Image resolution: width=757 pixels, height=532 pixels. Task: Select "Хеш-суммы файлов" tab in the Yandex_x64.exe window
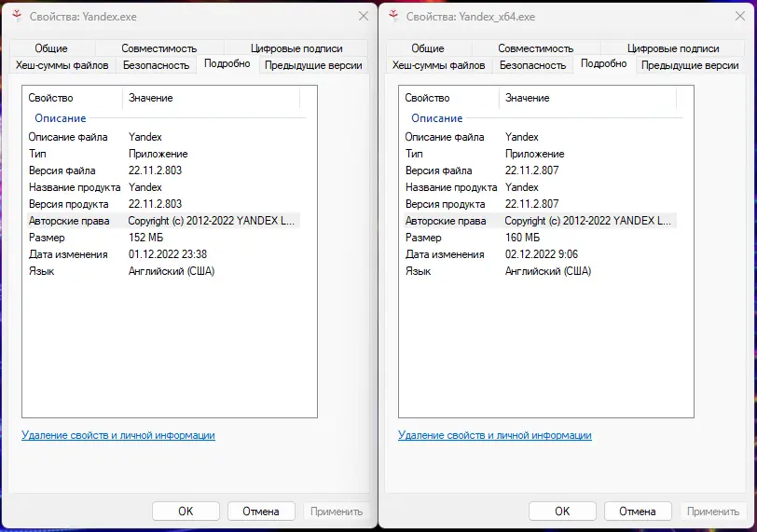(438, 65)
